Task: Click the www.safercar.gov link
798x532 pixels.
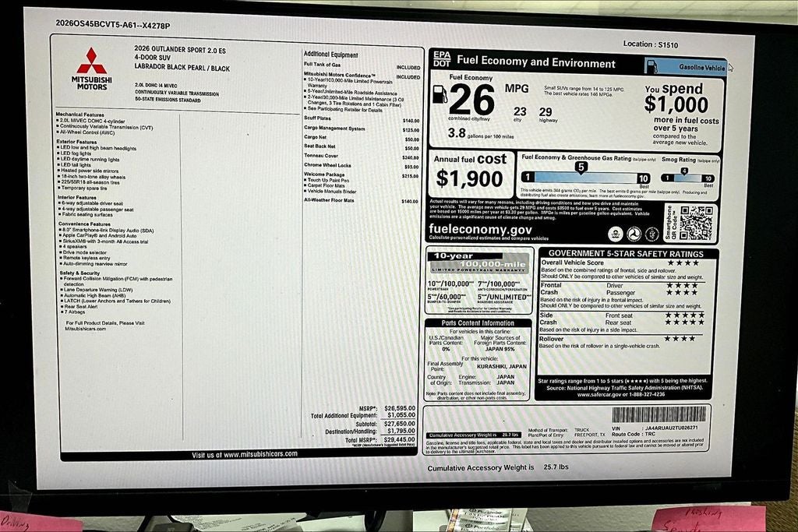Action: click(599, 394)
